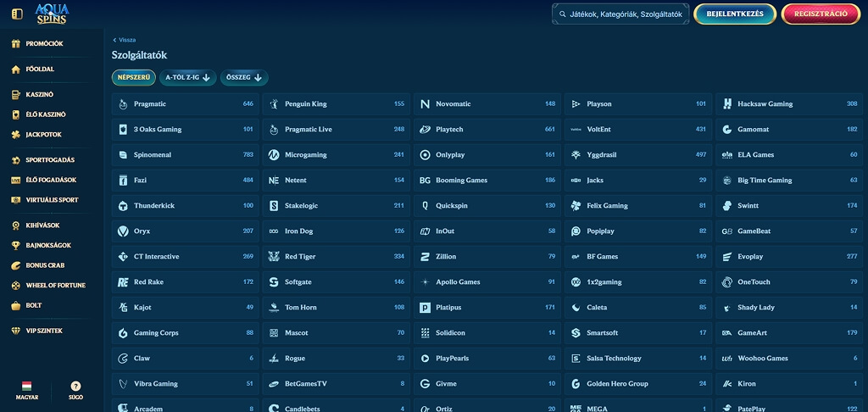
Task: Open the Evoplay provider card
Action: 789,257
